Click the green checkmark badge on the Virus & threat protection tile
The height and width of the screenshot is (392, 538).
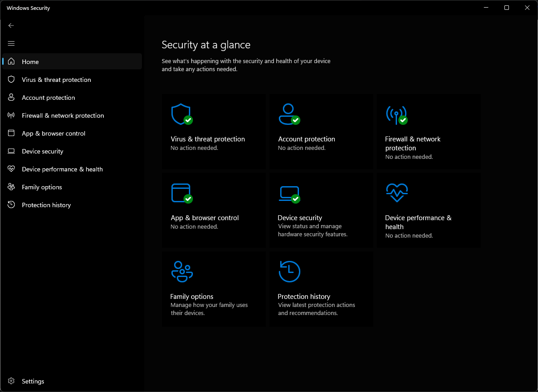tap(188, 120)
